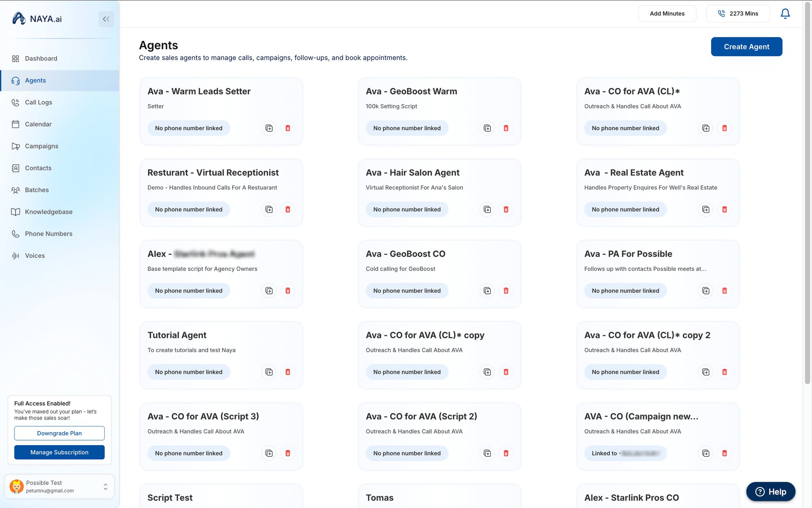The width and height of the screenshot is (812, 508).
Task: Select Agents in the sidebar
Action: pyautogui.click(x=60, y=80)
